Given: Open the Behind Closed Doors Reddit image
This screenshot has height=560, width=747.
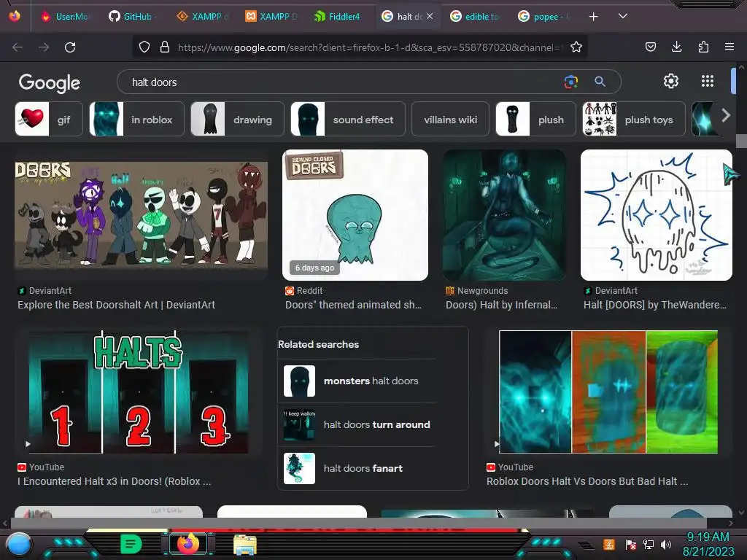Looking at the screenshot, I should click(355, 215).
